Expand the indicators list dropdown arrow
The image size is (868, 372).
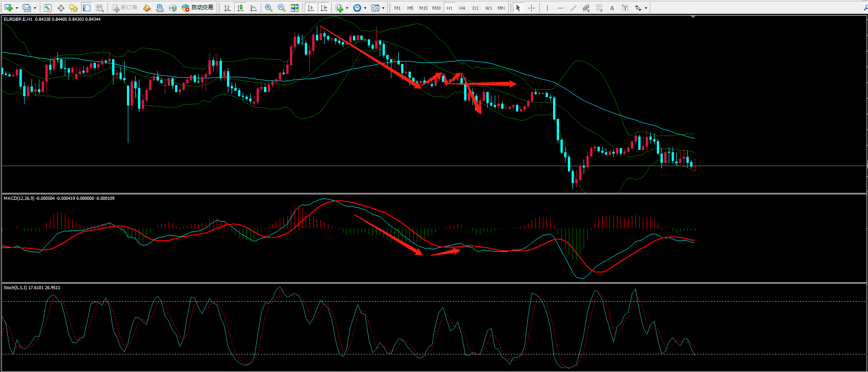(x=347, y=8)
